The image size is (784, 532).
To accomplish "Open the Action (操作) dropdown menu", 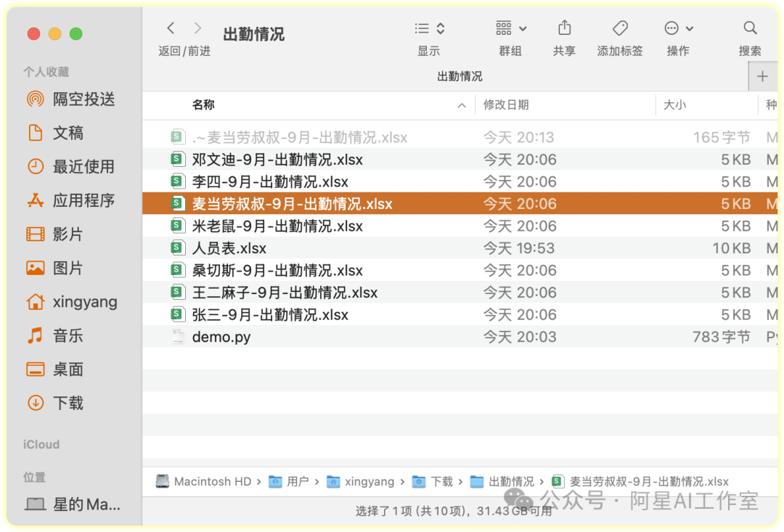I will [x=679, y=29].
